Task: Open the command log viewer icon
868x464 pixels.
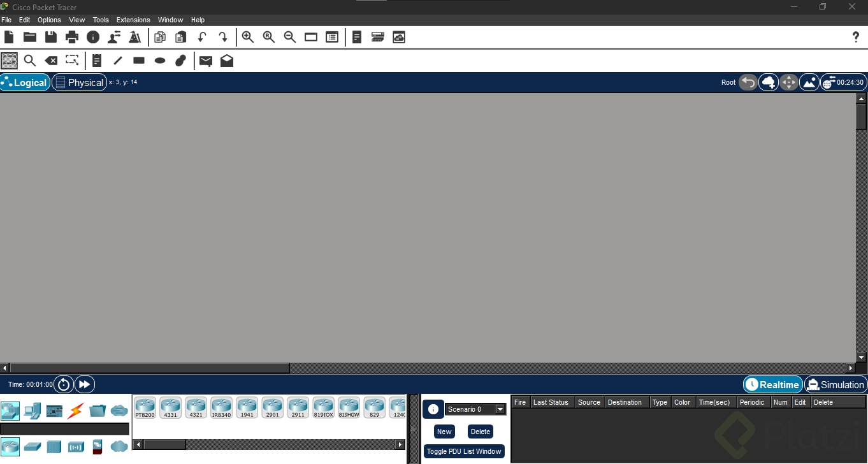Action: click(357, 37)
